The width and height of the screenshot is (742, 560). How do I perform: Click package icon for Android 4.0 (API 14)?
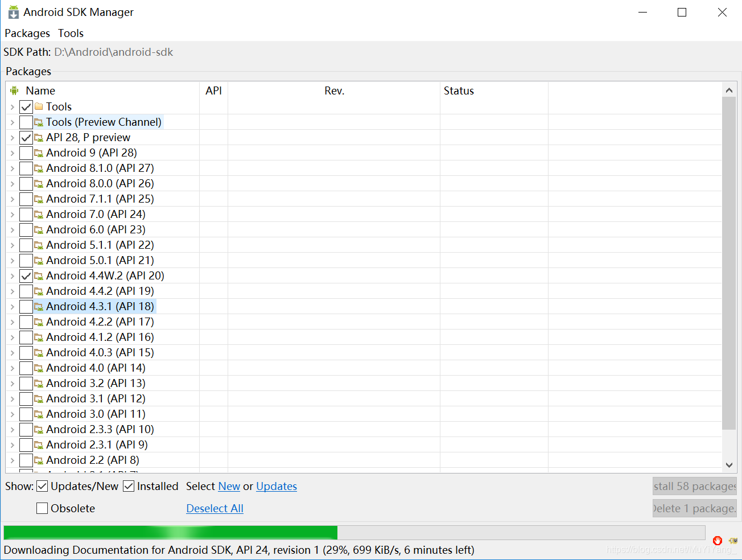click(39, 368)
